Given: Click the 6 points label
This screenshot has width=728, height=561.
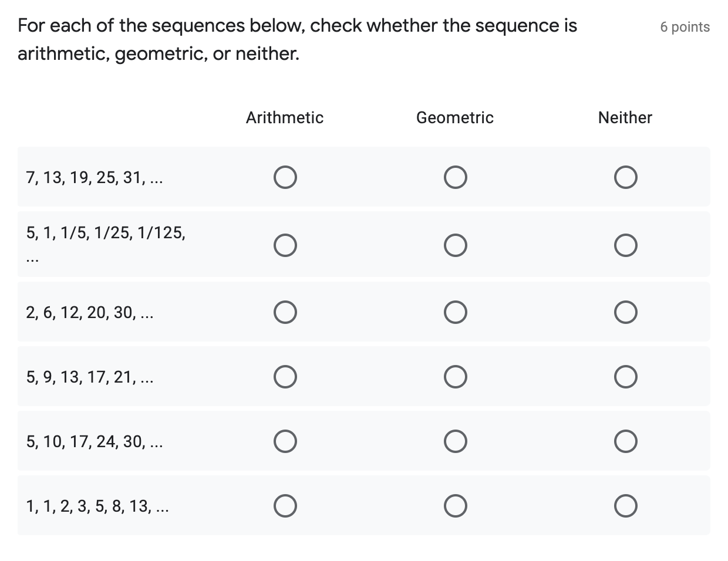Looking at the screenshot, I should [685, 27].
